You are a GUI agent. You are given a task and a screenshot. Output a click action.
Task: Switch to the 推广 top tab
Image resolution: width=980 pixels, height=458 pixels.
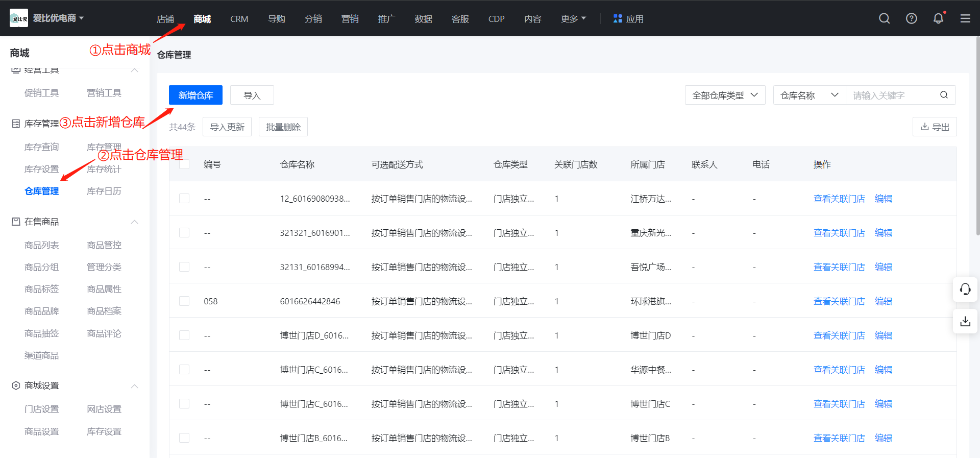386,19
